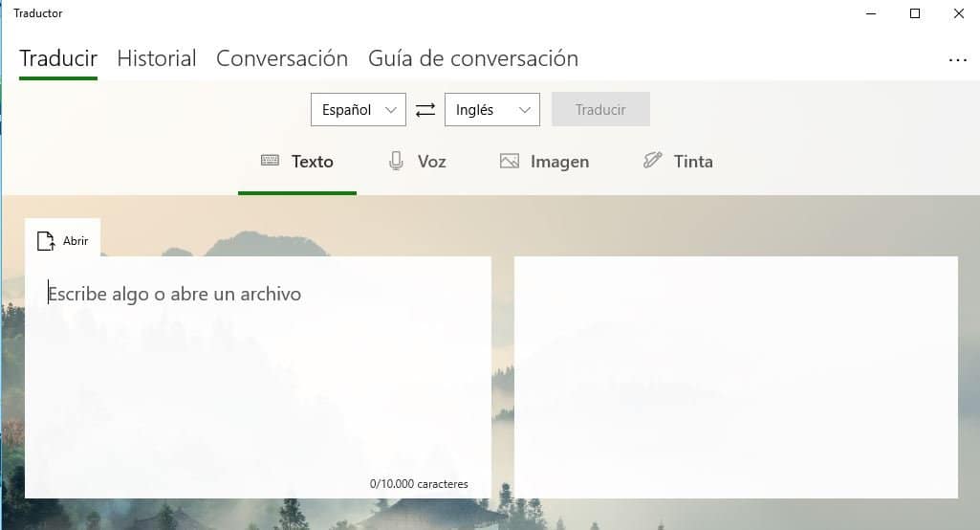The width and height of the screenshot is (980, 530).
Task: Open the Español source language dropdown
Action: (359, 109)
